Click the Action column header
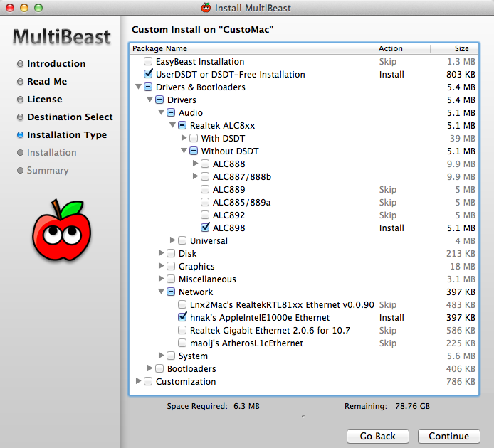 [404, 48]
